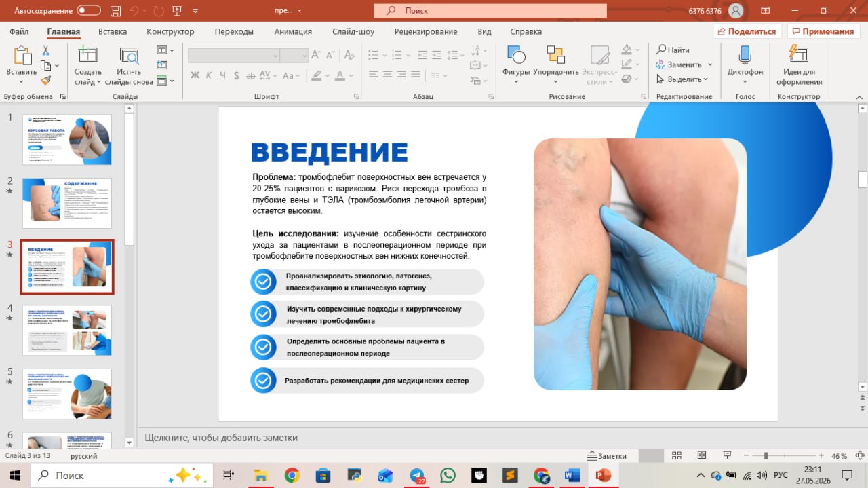Image resolution: width=868 pixels, height=488 pixels.
Task: Open Идеи для оформления
Action: (799, 66)
